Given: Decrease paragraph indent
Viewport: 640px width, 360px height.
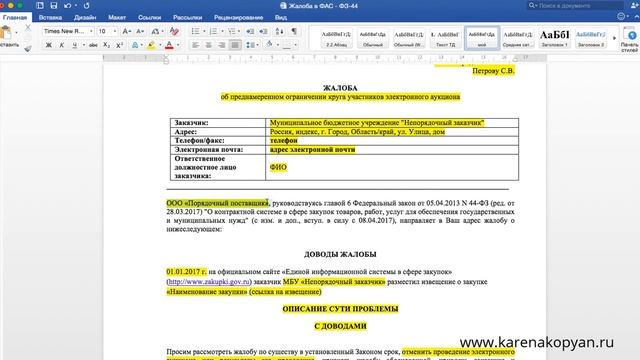Looking at the screenshot, I should [x=250, y=31].
